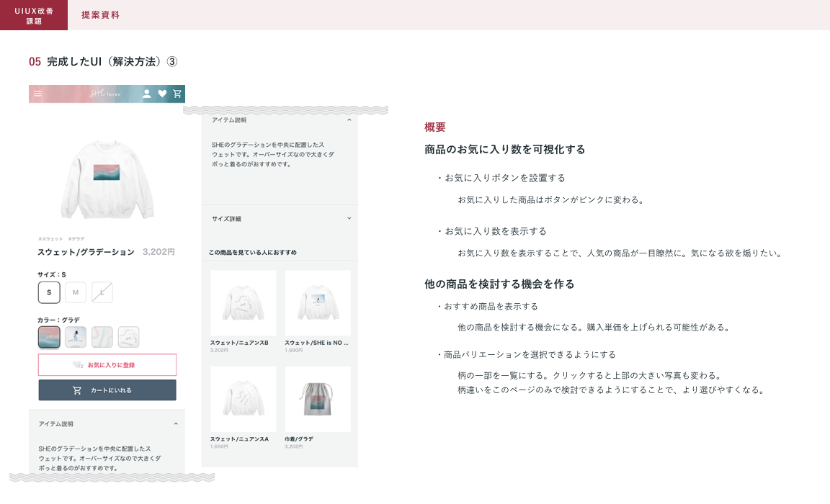Click the カートにいれる button
This screenshot has height=504, width=830.
coord(107,390)
